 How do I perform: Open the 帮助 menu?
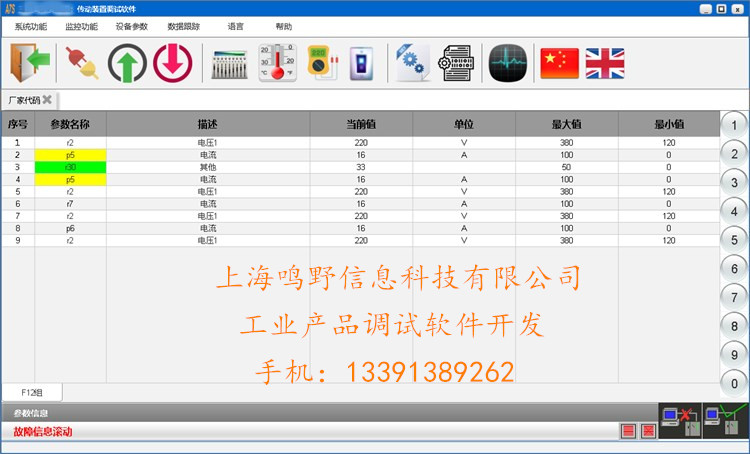(284, 27)
